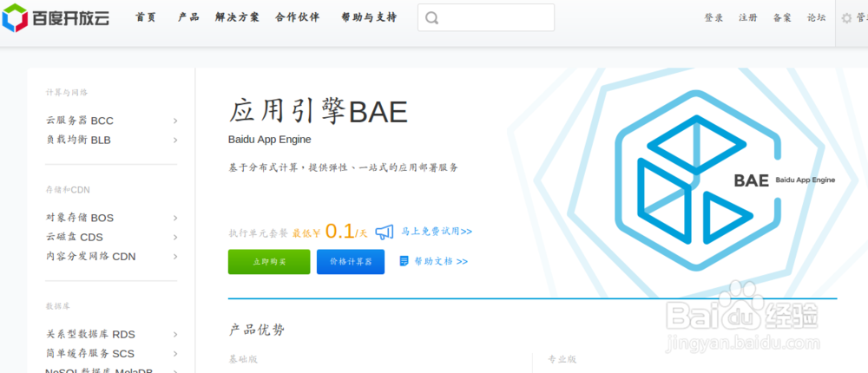Click the 备案 link
868x373 pixels.
click(782, 17)
